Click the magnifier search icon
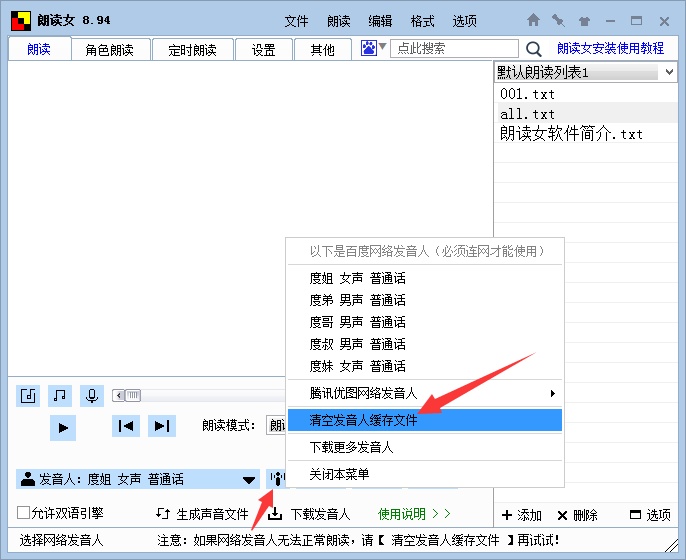This screenshot has width=686, height=560. point(533,49)
